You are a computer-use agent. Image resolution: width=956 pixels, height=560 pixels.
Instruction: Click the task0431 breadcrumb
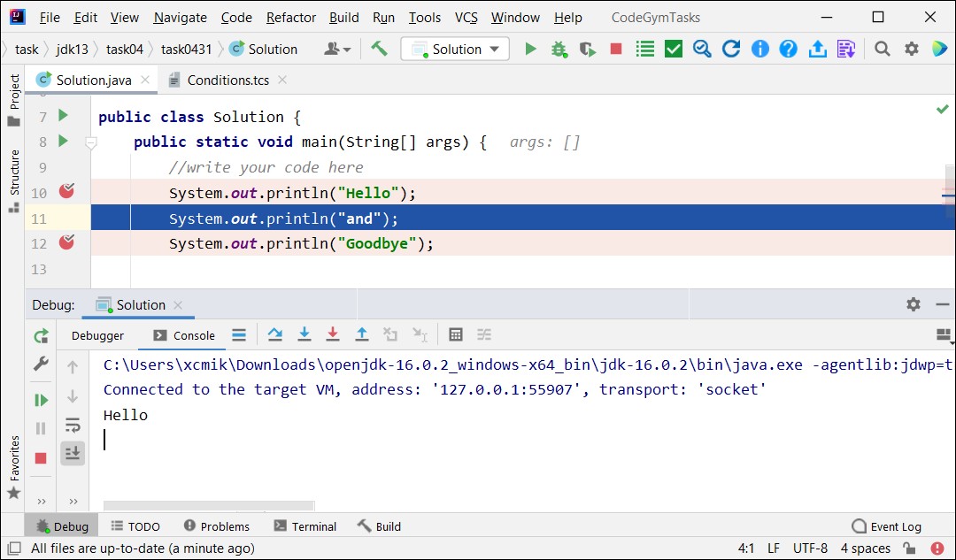187,50
